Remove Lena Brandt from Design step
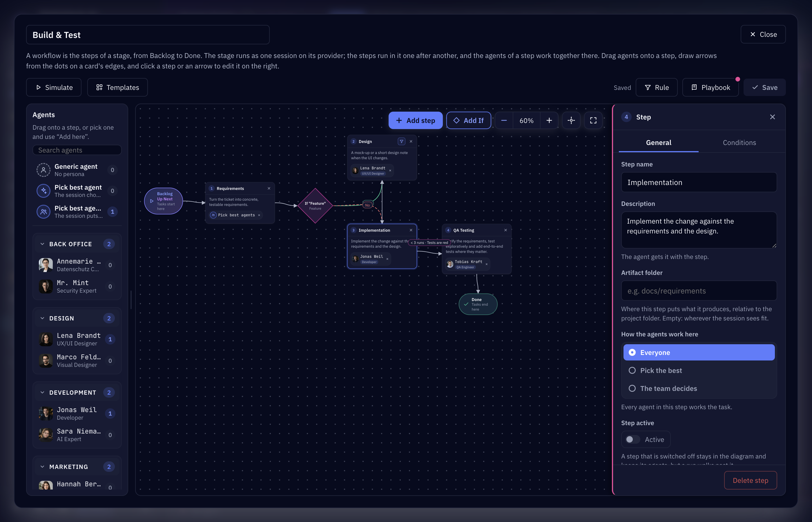 (390, 171)
